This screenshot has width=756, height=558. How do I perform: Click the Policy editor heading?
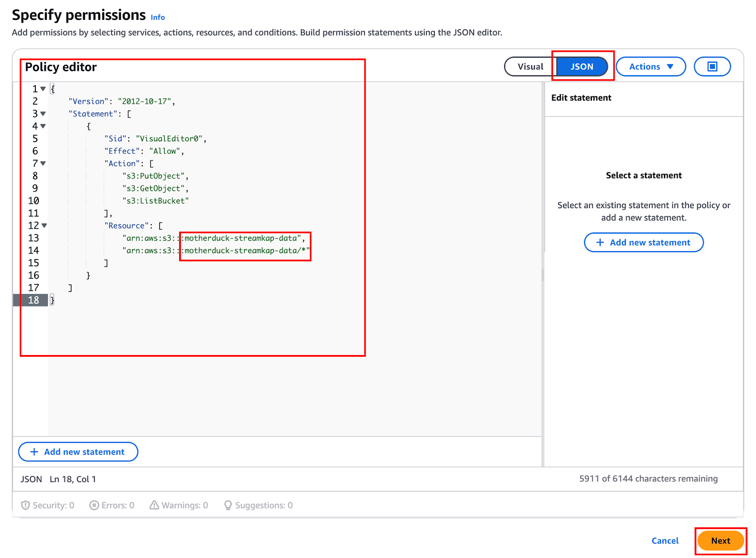tap(61, 67)
